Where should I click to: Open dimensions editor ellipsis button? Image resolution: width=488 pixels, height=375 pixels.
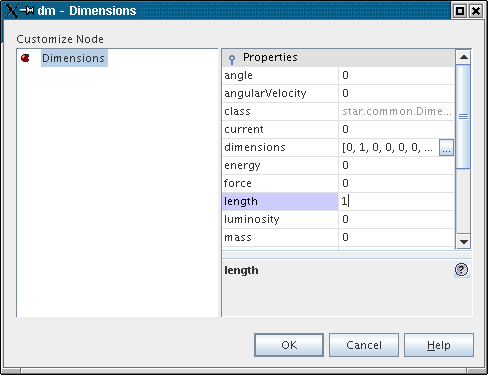tap(446, 147)
